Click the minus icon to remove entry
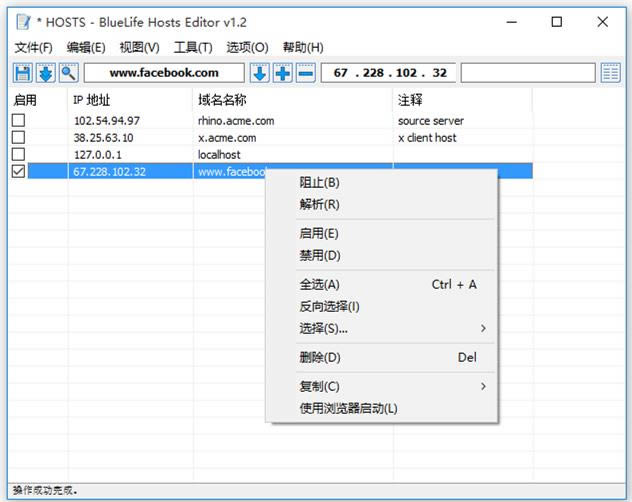Viewport: 632px width, 502px height. click(x=306, y=73)
